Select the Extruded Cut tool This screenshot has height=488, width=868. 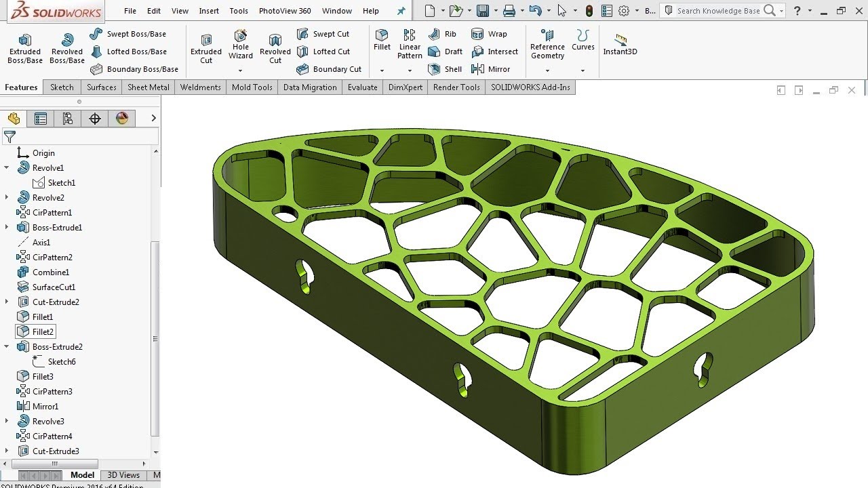(x=206, y=49)
